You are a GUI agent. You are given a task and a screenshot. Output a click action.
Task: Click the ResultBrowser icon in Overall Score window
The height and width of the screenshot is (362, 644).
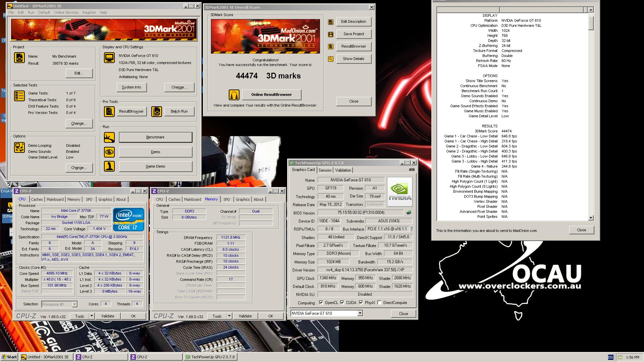(331, 47)
